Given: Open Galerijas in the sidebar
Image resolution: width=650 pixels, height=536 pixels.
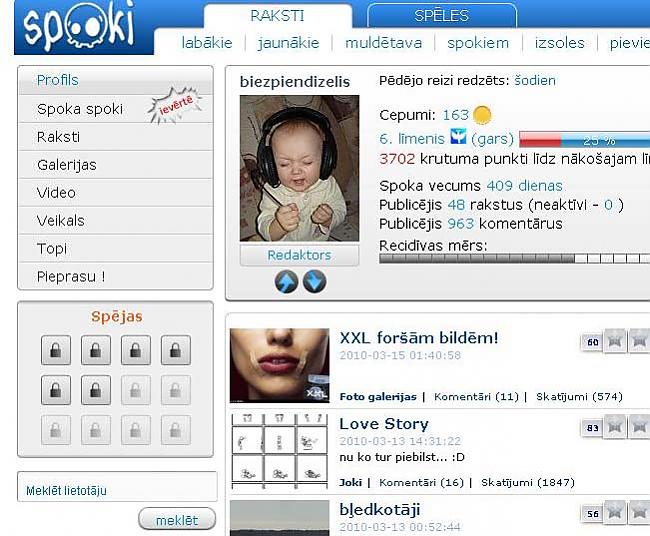Looking at the screenshot, I should [x=116, y=165].
